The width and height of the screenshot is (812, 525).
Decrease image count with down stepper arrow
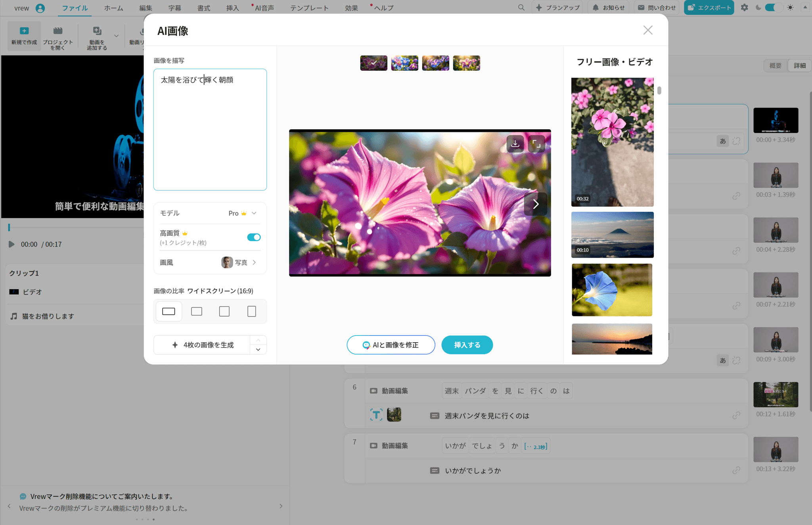(x=258, y=349)
